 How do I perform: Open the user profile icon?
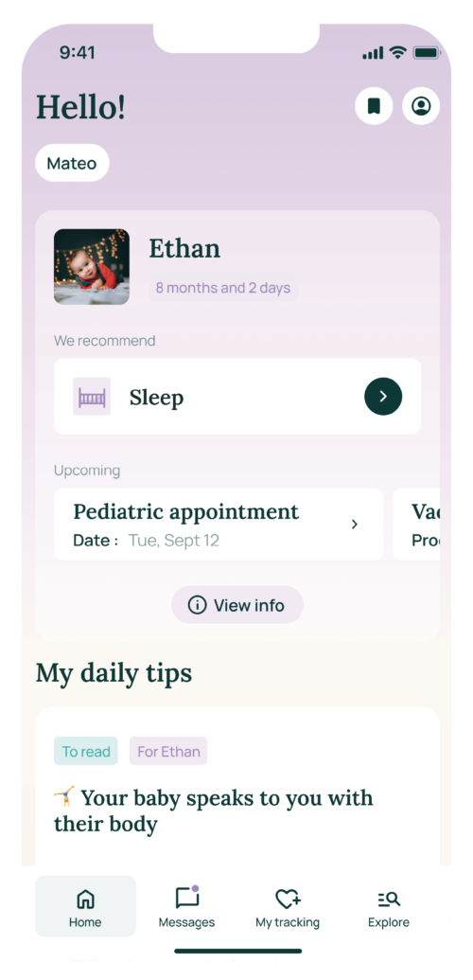click(x=421, y=106)
